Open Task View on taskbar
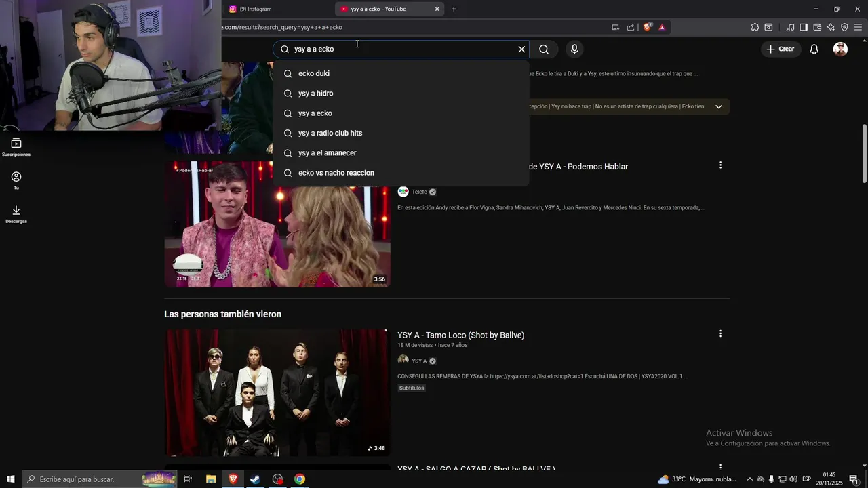Screen dimensions: 868x488 click(188, 479)
